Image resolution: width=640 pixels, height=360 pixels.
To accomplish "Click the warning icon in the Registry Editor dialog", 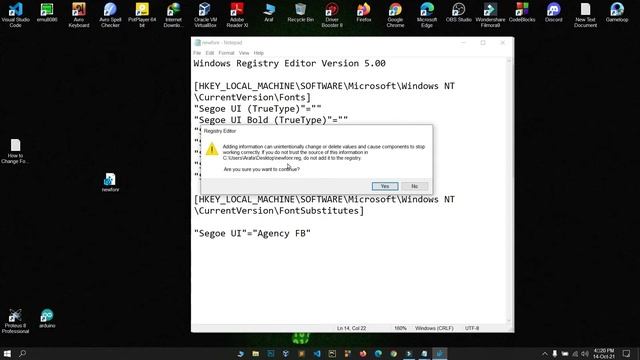I will point(212,149).
